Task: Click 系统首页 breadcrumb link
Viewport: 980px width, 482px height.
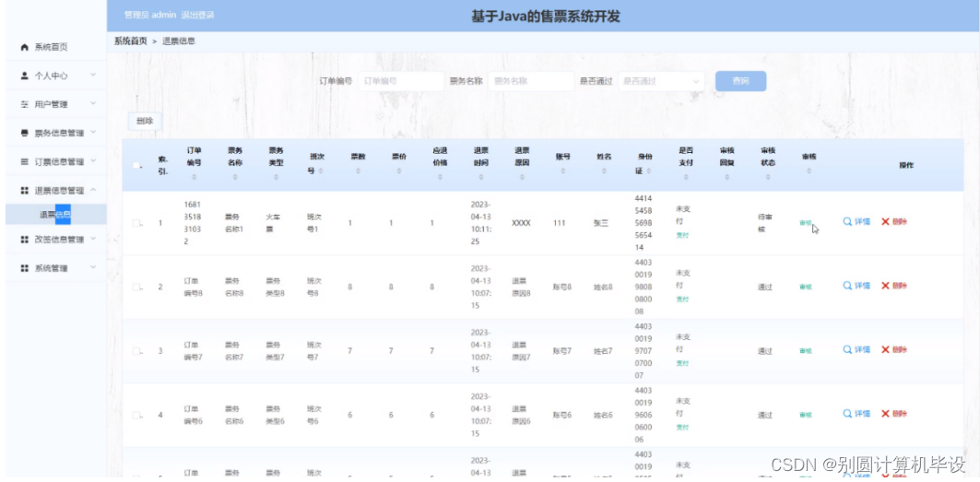Action: pos(131,41)
